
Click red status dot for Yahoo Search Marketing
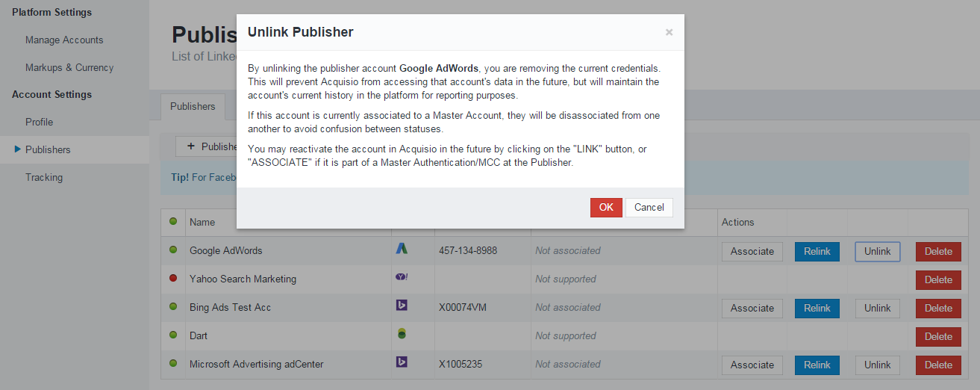coord(173,278)
